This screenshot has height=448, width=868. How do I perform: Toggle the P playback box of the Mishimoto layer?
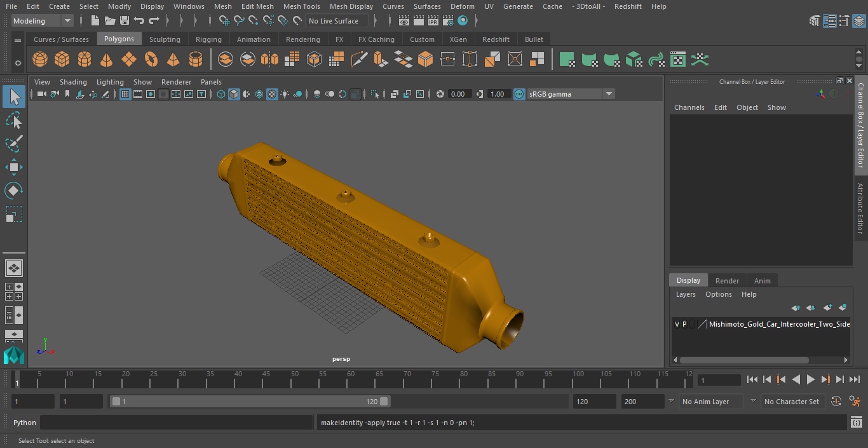tap(684, 324)
